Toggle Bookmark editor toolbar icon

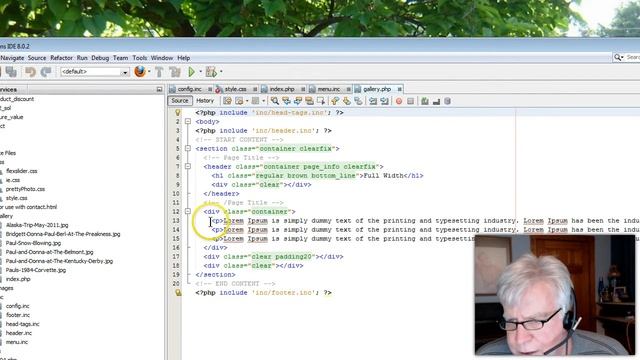pyautogui.click(x=358, y=101)
